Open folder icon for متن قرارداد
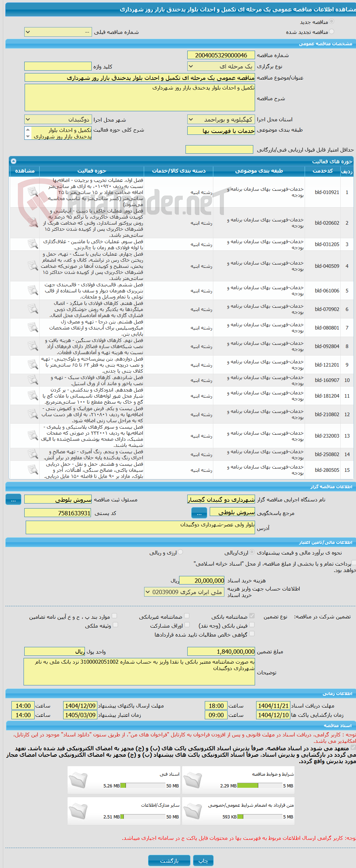356x868 pixels. [x=193, y=811]
